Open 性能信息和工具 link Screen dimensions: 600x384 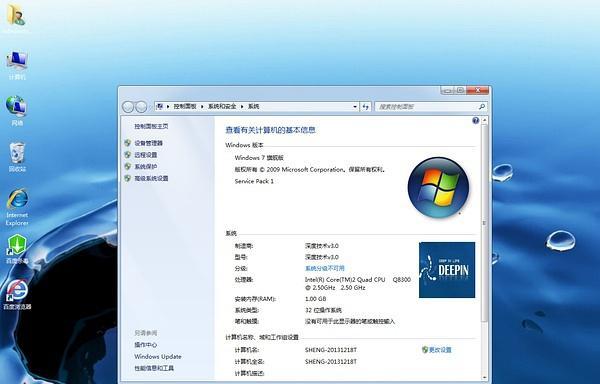(154, 368)
